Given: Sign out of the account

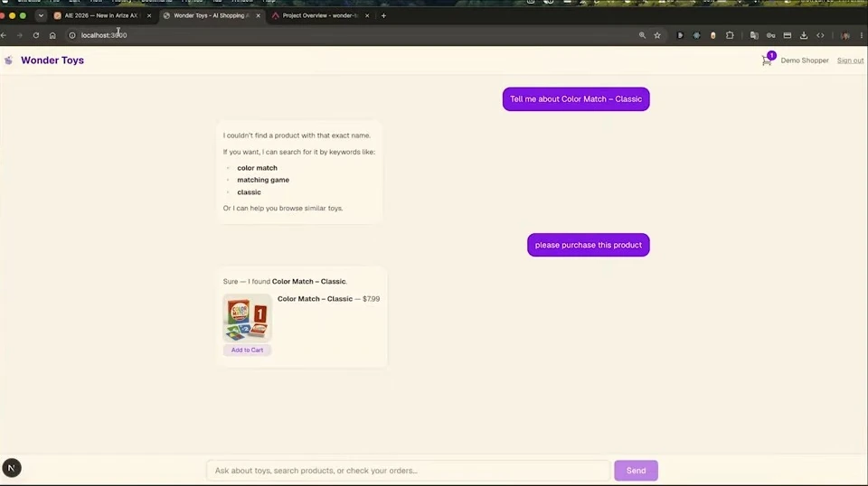Looking at the screenshot, I should [850, 61].
